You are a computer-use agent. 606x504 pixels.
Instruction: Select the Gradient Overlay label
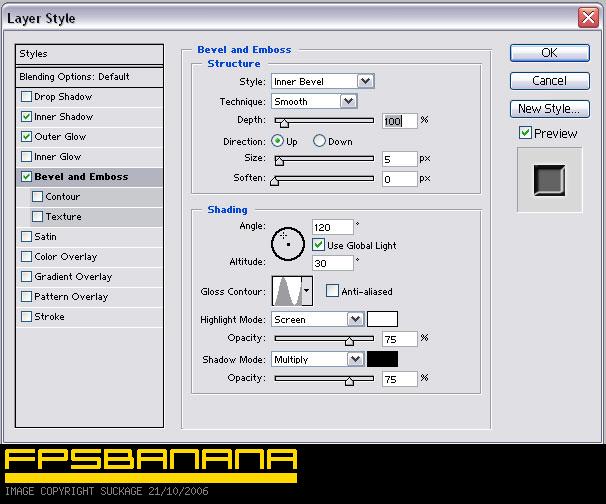coord(73,277)
